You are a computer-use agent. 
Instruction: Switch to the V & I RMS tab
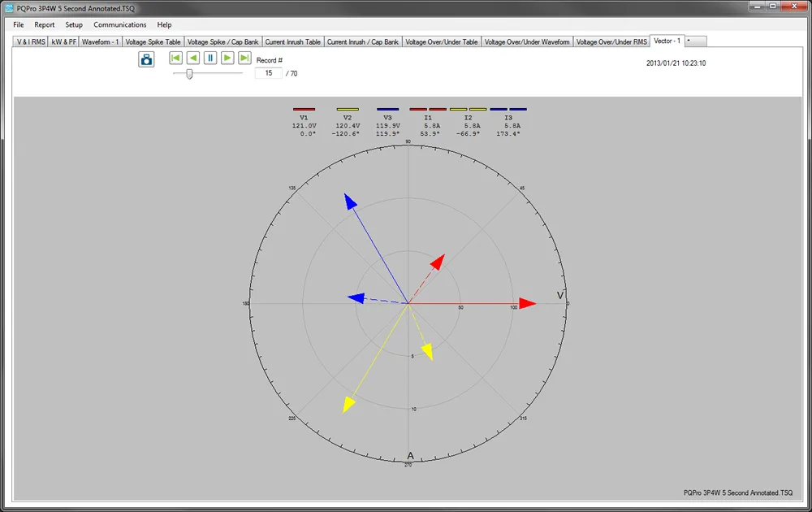[31, 42]
